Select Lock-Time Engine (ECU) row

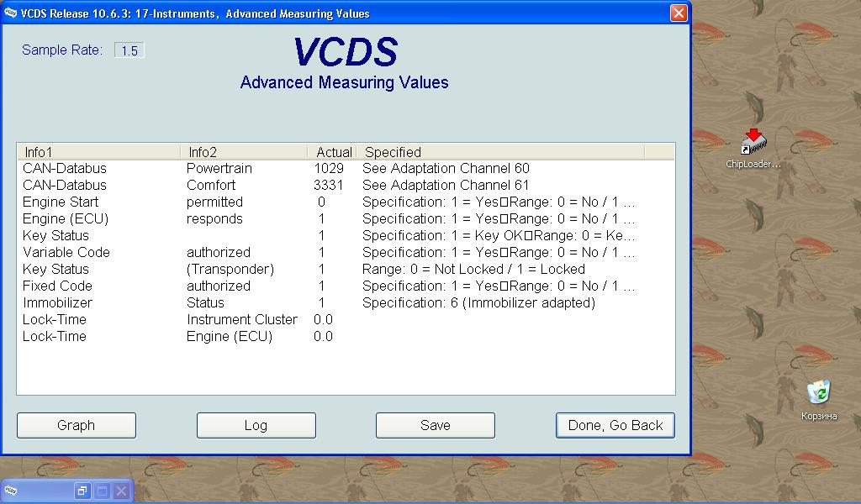point(346,336)
